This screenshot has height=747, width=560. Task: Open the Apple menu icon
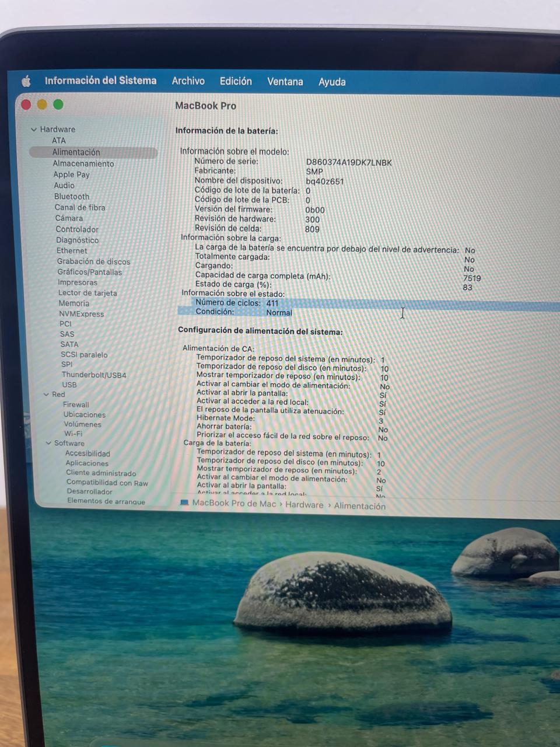(x=26, y=81)
